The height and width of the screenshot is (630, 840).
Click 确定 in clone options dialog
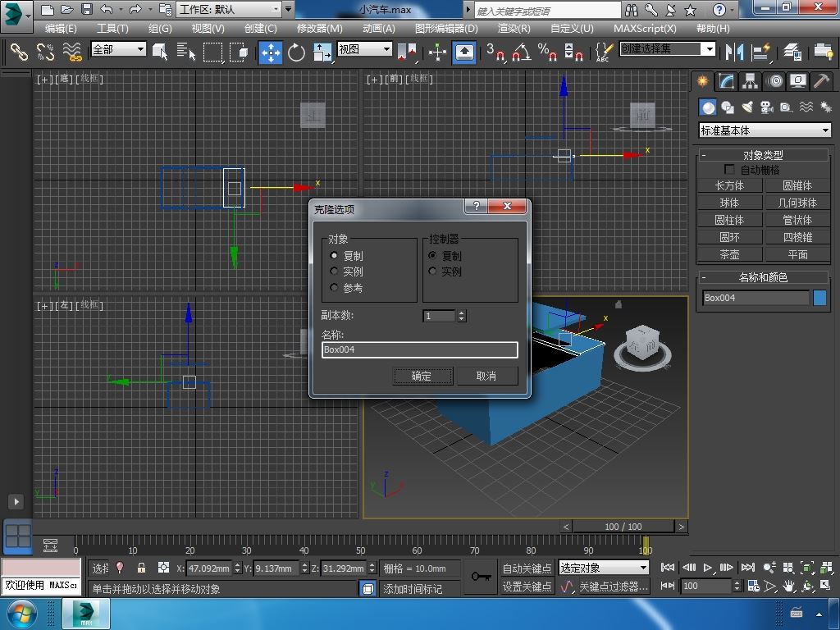422,376
